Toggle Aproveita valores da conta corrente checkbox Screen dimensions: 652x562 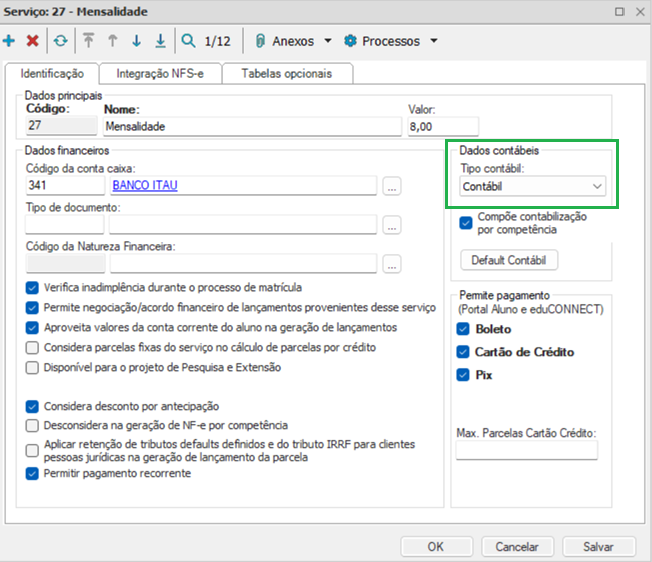point(32,328)
